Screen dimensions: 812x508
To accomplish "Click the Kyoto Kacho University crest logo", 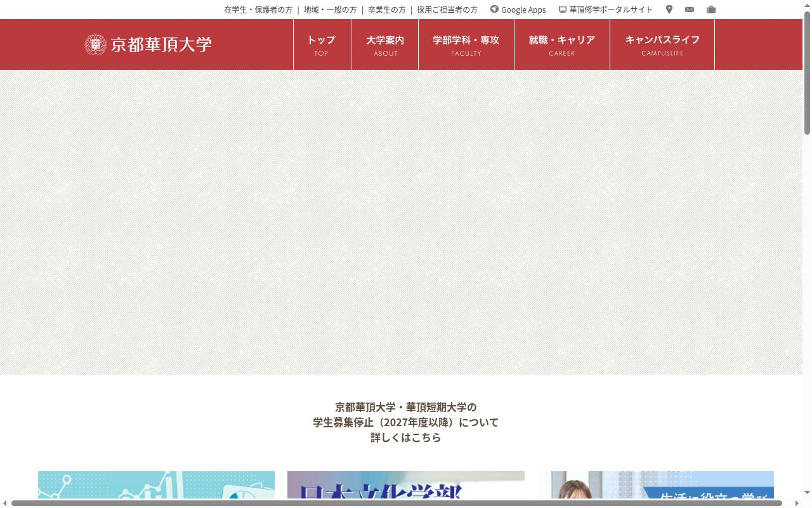I will point(95,44).
